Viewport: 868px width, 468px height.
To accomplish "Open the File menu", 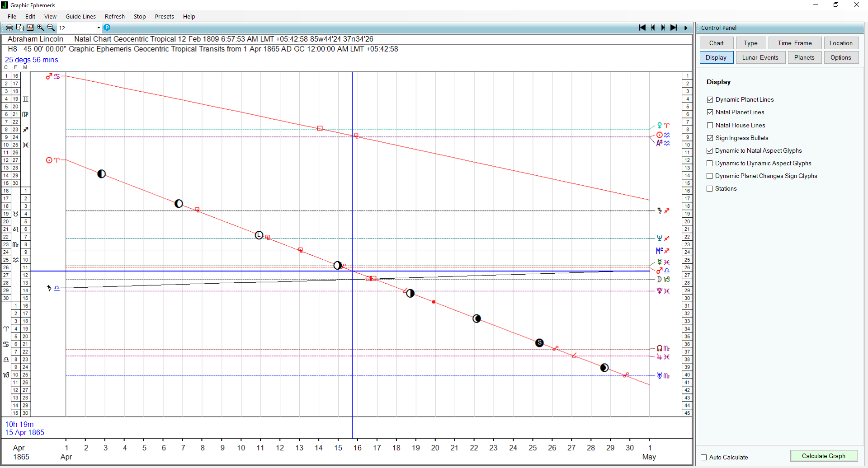I will pos(12,16).
